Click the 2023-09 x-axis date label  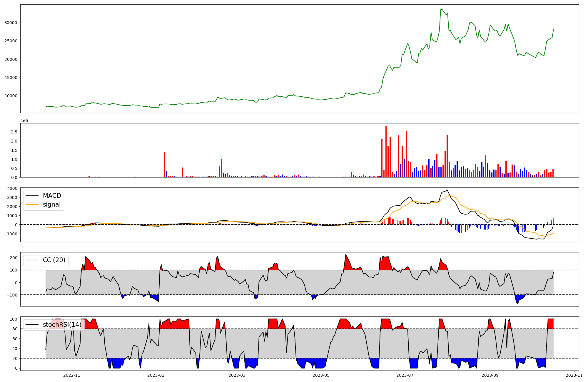(x=490, y=375)
